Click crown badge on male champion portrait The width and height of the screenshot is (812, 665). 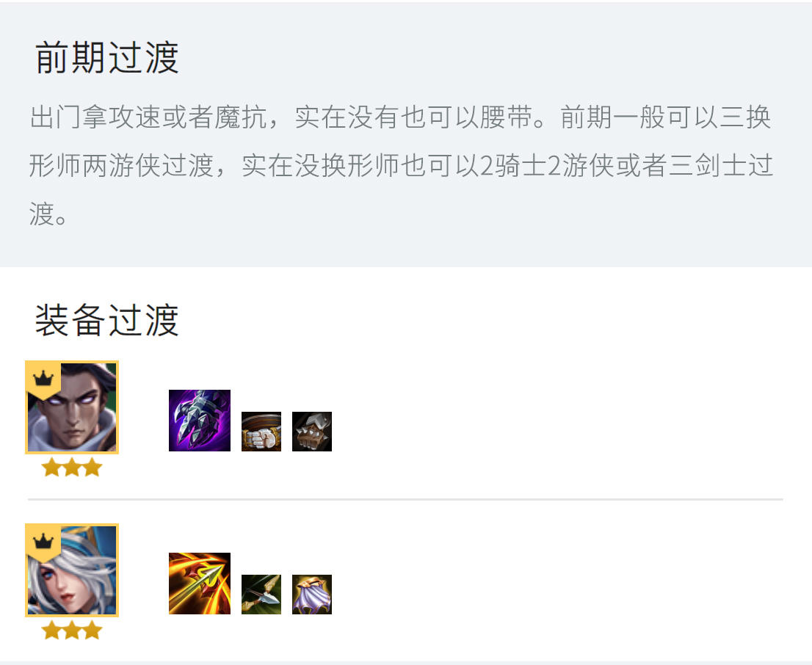point(43,379)
